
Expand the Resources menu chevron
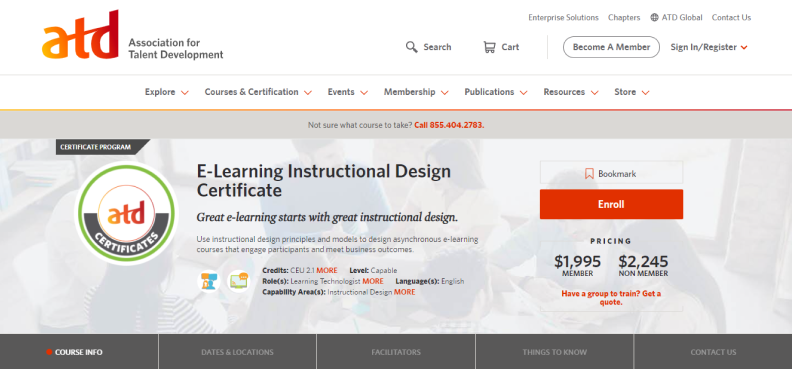(x=595, y=93)
